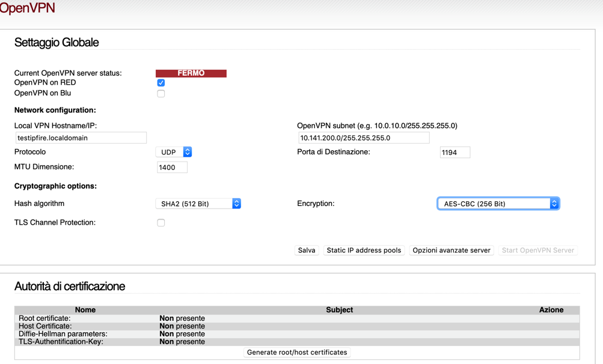This screenshot has width=603, height=364.
Task: Open Static IP address pools
Action: pyautogui.click(x=364, y=250)
